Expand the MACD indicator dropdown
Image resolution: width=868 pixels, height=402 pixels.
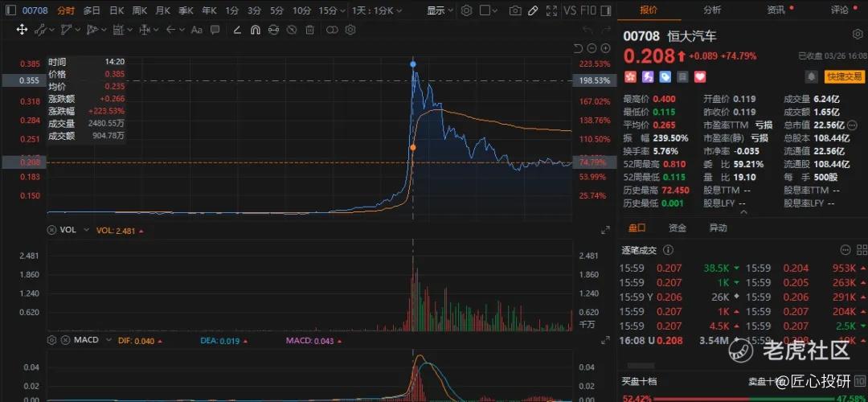[x=108, y=339]
